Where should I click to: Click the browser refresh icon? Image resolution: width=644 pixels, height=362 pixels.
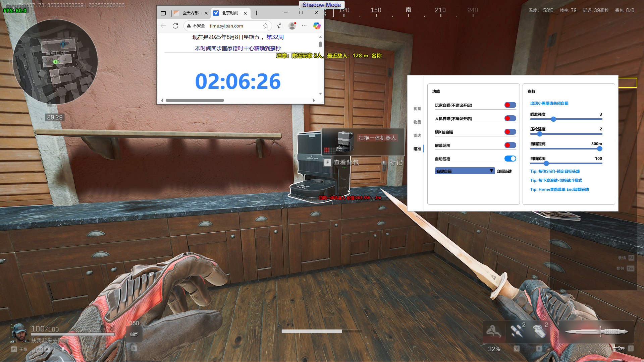175,26
